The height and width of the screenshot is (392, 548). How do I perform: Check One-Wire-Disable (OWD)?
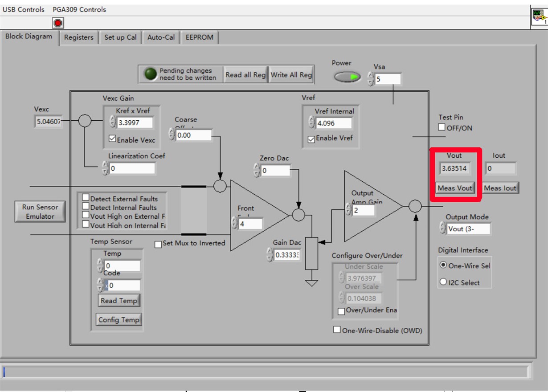337,330
